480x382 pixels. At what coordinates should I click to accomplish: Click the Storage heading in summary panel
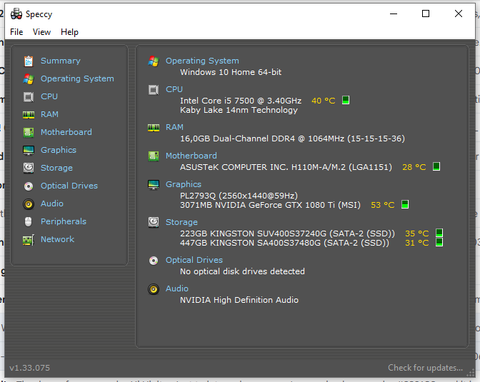[181, 222]
